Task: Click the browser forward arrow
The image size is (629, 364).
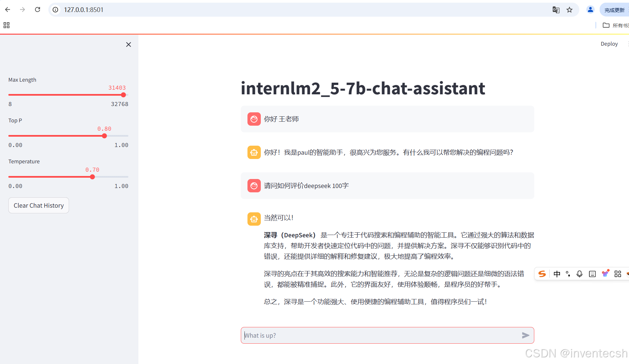Action: (22, 10)
